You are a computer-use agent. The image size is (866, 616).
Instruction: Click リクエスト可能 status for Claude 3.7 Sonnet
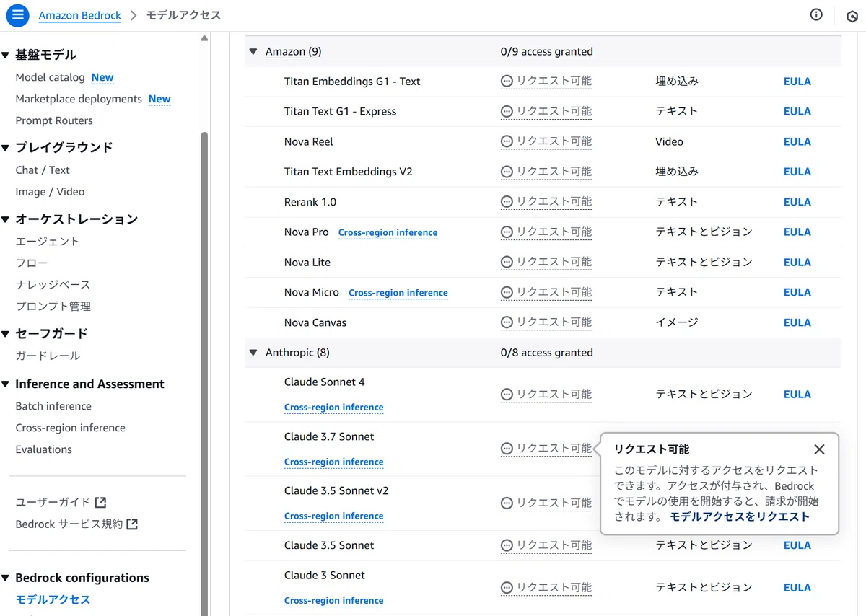tap(546, 449)
